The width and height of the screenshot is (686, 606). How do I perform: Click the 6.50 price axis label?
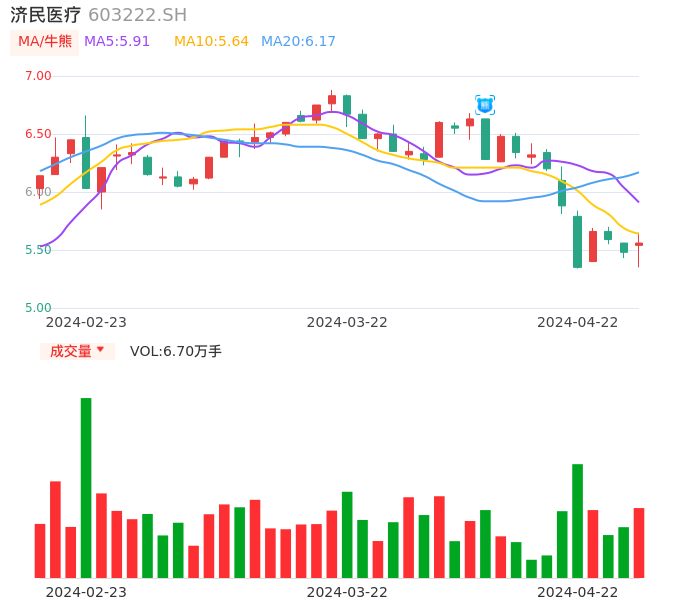(x=38, y=134)
